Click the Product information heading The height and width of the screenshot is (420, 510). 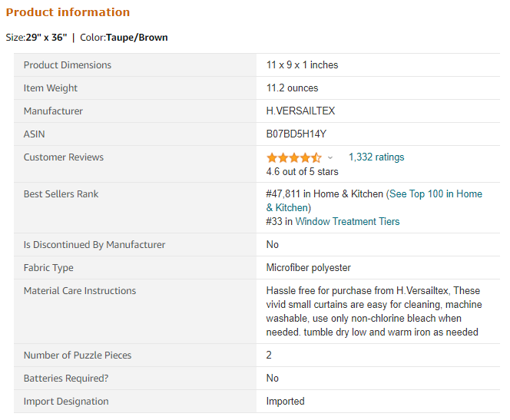click(x=68, y=12)
